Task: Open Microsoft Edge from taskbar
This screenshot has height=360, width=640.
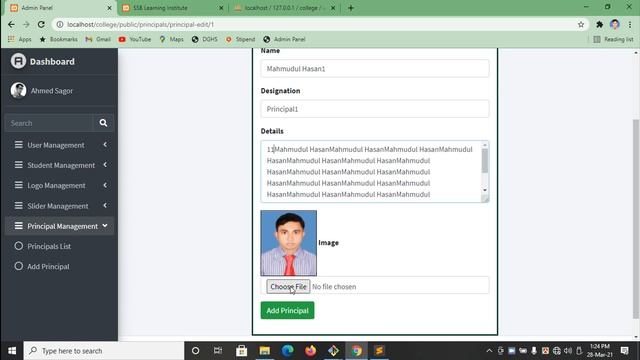Action: tap(288, 351)
